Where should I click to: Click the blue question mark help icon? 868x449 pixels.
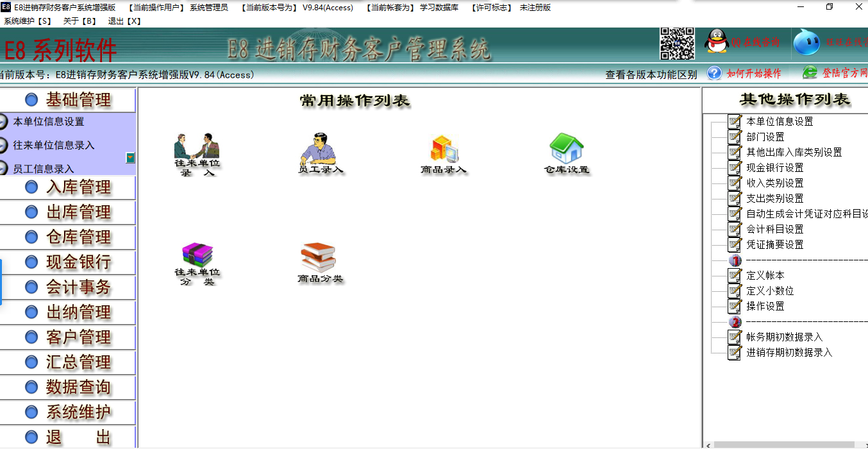[714, 73]
